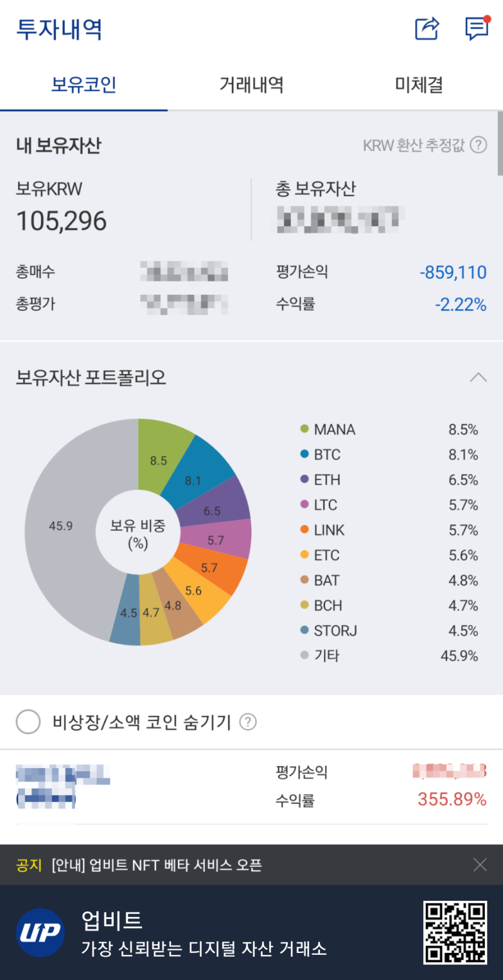Click help icon beside hide-coins option
The width and height of the screenshot is (503, 980).
point(248,722)
